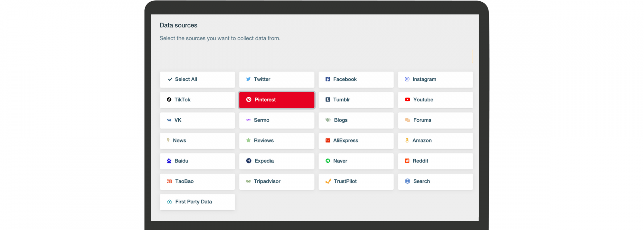The width and height of the screenshot is (644, 230).
Task: Click the Reddit alien icon
Action: click(x=407, y=161)
